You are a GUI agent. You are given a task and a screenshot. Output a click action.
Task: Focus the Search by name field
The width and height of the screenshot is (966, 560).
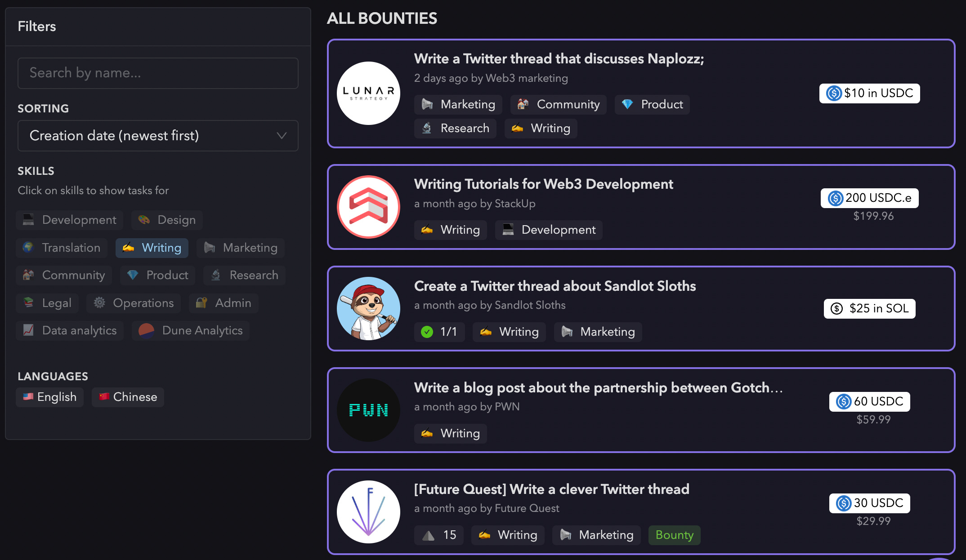point(157,73)
